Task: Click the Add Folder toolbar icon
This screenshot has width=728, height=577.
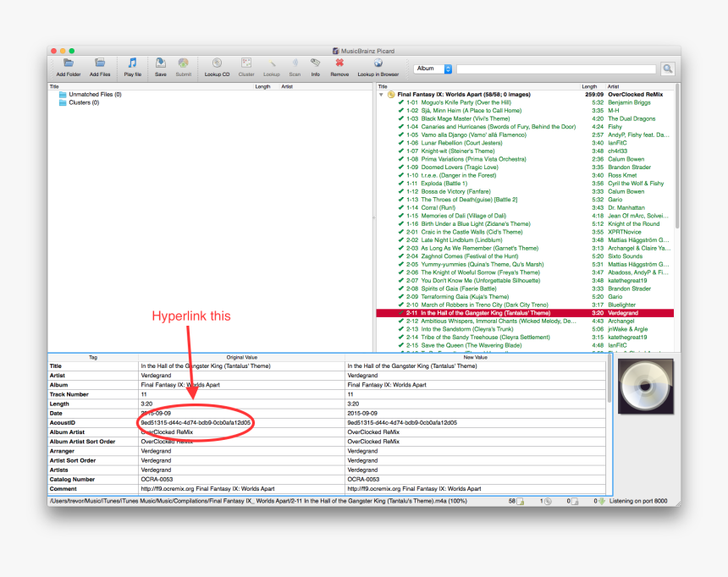Action: [x=69, y=63]
